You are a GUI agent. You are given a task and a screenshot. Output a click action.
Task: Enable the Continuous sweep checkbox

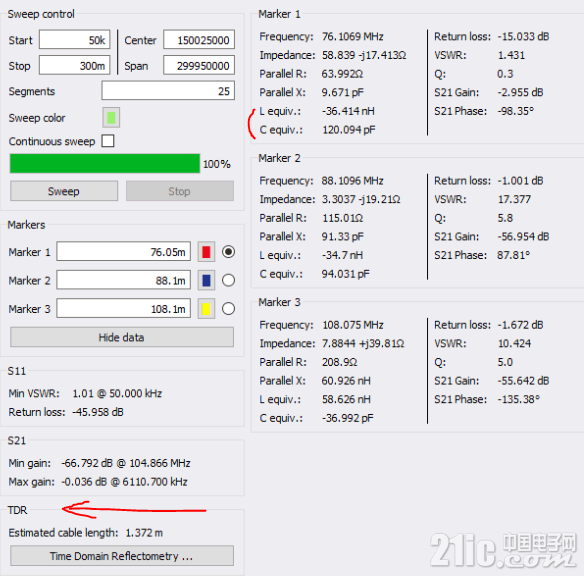pos(108,141)
